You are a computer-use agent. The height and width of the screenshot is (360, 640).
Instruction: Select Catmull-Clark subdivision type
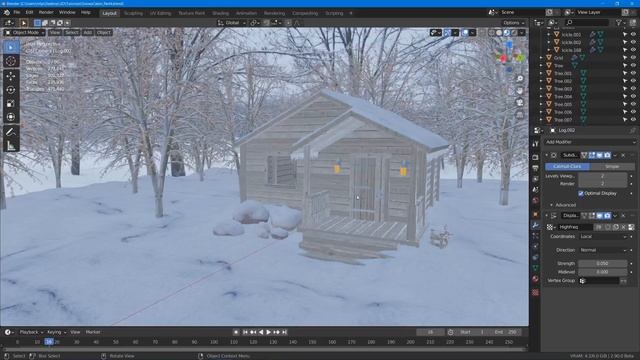[x=567, y=167]
